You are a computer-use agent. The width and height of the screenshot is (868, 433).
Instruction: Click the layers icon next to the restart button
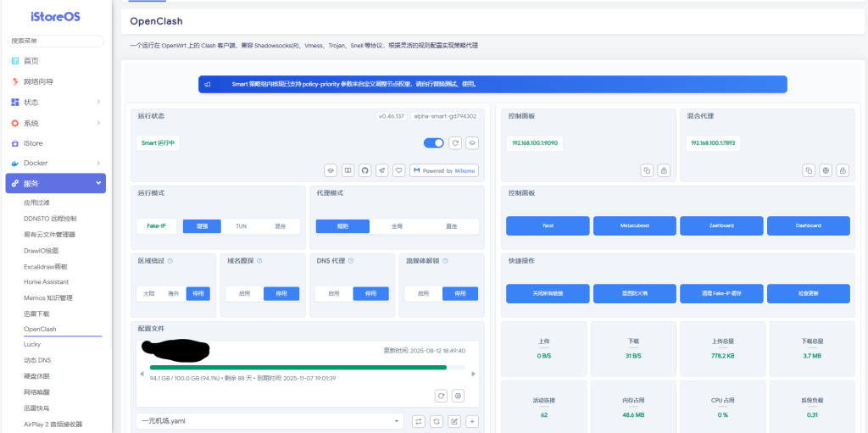click(472, 143)
